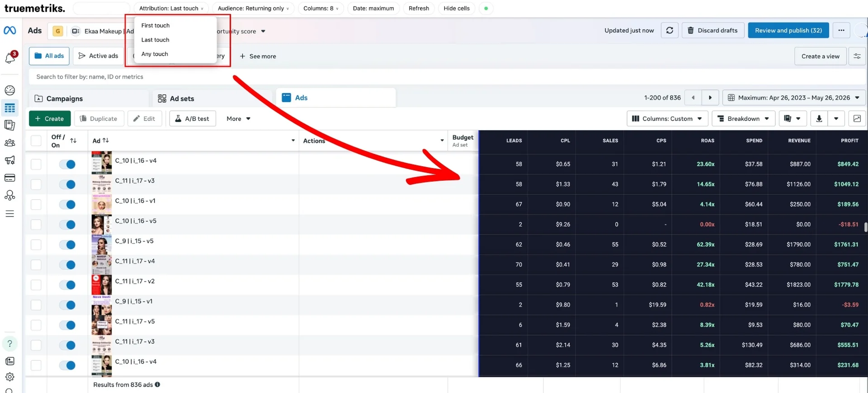Toggle off ad C_11 | i_17 - v2

click(67, 285)
